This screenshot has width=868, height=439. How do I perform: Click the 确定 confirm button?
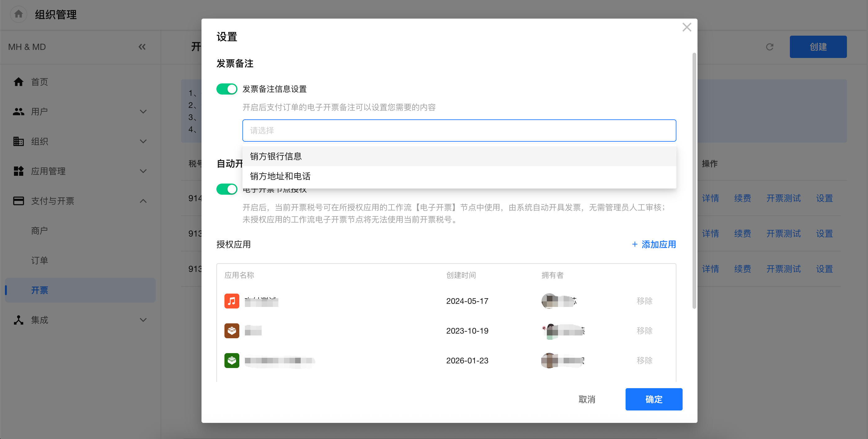[x=653, y=399]
